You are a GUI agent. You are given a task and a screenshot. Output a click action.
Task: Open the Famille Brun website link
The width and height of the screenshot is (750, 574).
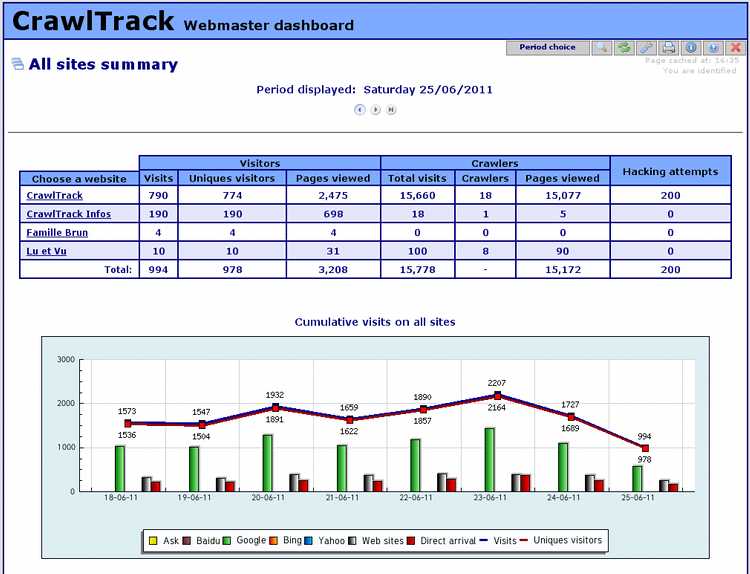[57, 232]
